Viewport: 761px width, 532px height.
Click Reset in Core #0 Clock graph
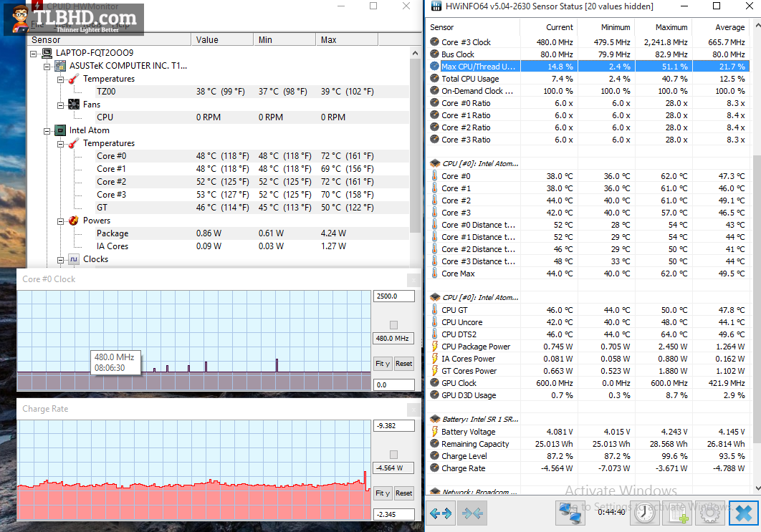(x=404, y=363)
